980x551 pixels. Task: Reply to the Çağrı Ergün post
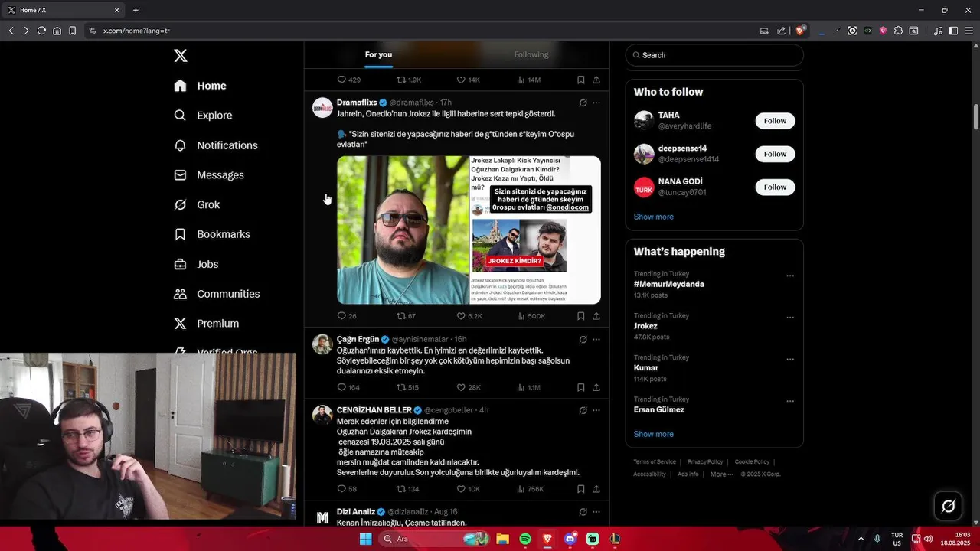pos(348,387)
